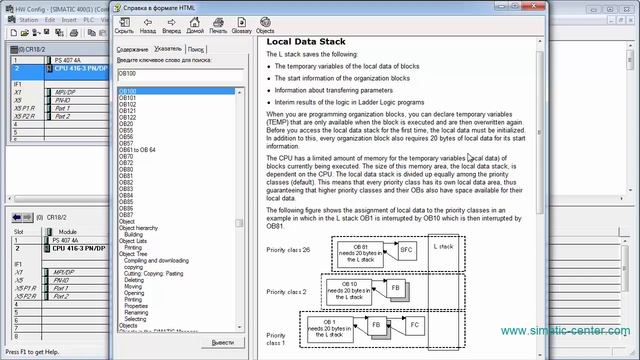Select 'Compiling and downloading' index entry
640x360 pixels.
tap(156, 260)
